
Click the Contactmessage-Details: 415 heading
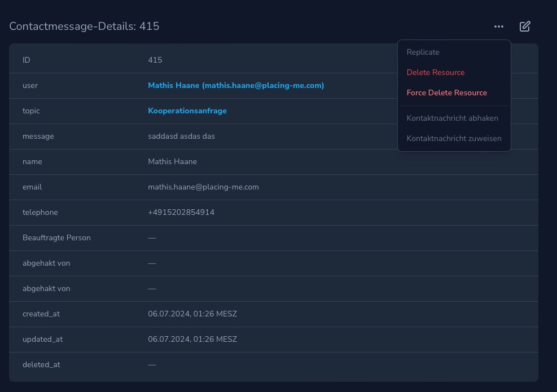click(84, 27)
